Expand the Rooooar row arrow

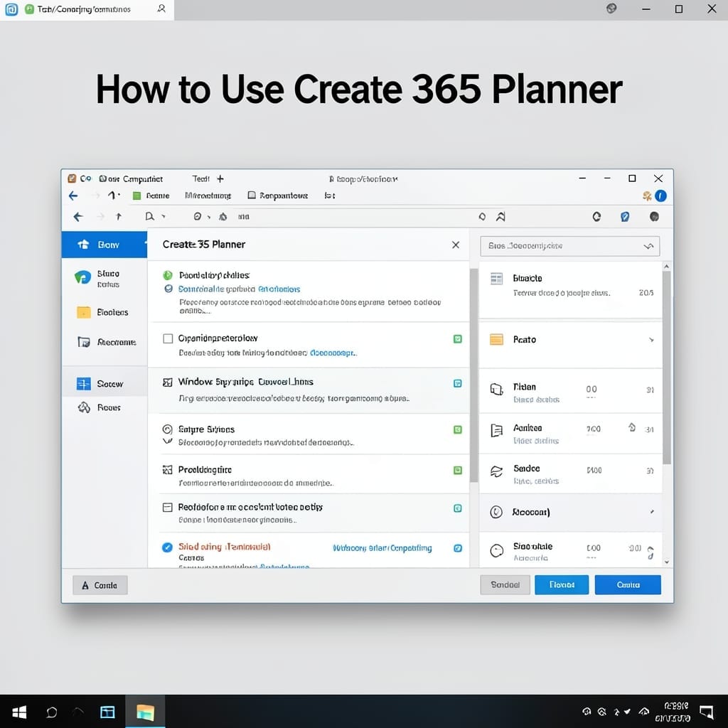(x=652, y=512)
